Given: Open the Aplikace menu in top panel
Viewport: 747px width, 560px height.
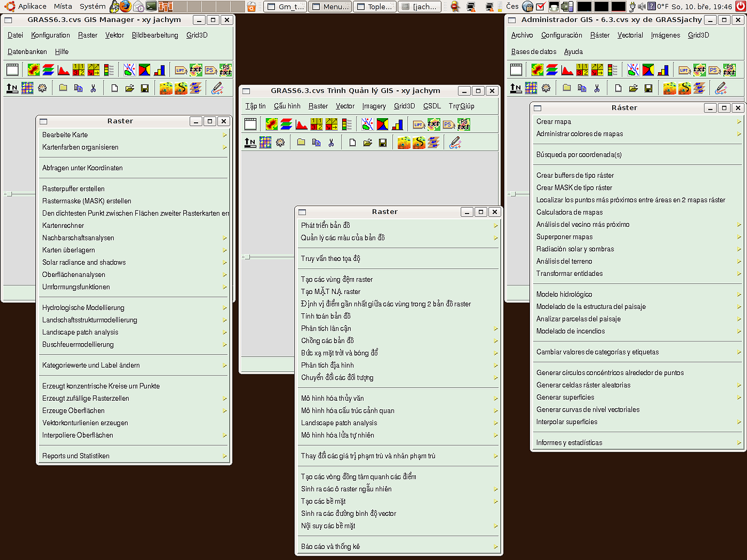Looking at the screenshot, I should 32,6.
